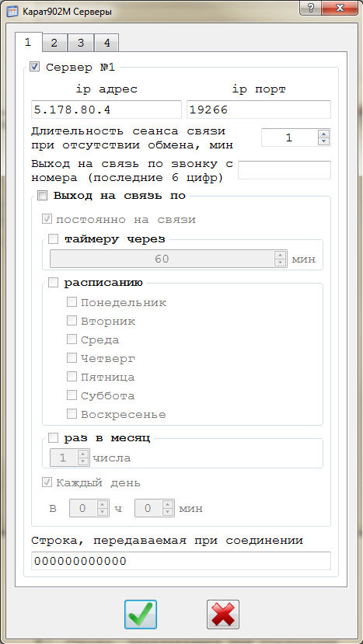Image resolution: width=363 pixels, height=644 pixels.
Task: Toggle the Сервер №1 checkbox
Action: [35, 67]
